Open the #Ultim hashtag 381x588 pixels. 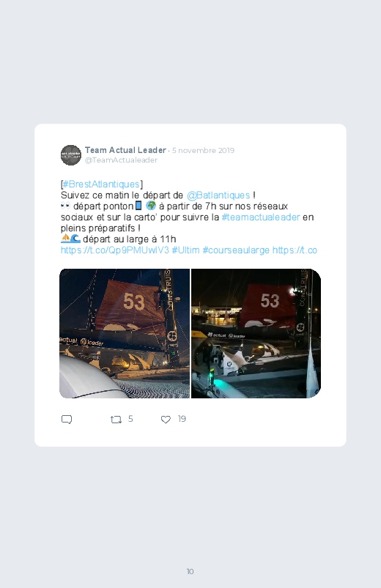click(x=185, y=250)
